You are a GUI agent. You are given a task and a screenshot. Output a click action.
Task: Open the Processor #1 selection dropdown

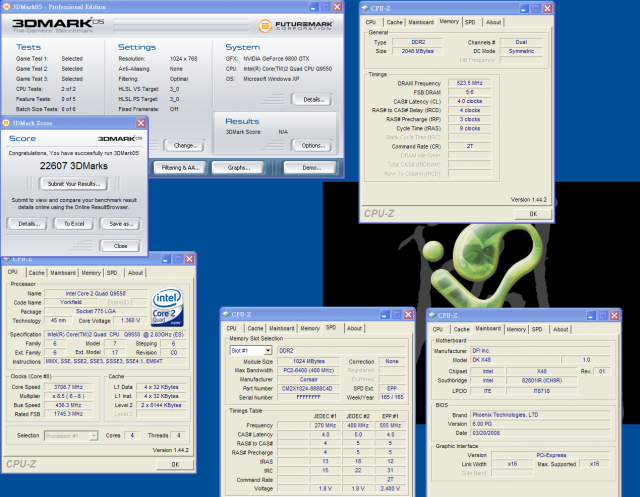click(x=93, y=436)
